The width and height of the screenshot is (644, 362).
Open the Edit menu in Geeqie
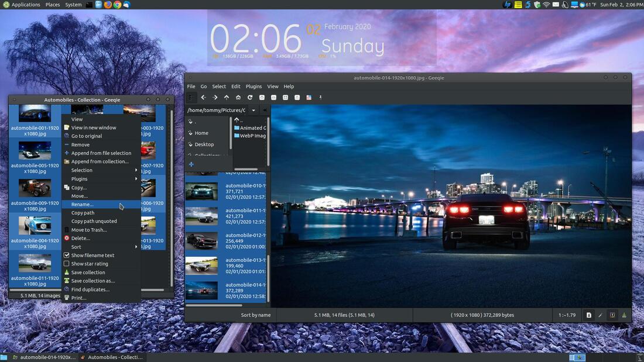(x=236, y=87)
